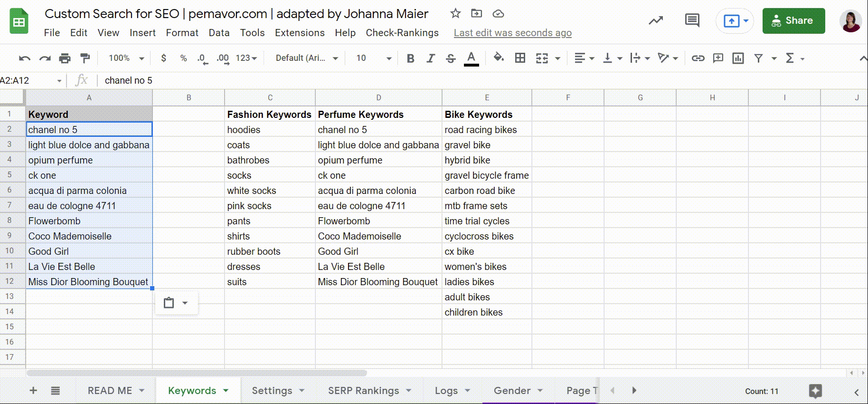Switch to the READ ME tab
Image resolution: width=868 pixels, height=404 pixels.
point(110,391)
